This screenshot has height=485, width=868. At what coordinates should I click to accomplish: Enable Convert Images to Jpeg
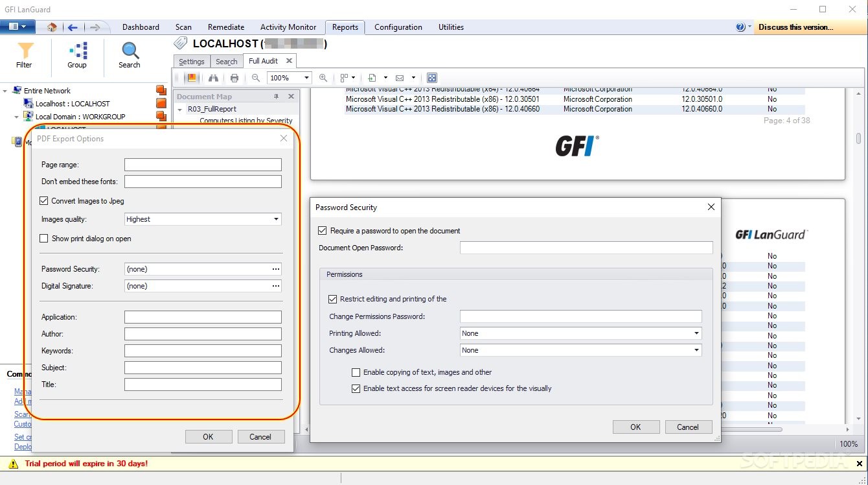[x=43, y=200]
